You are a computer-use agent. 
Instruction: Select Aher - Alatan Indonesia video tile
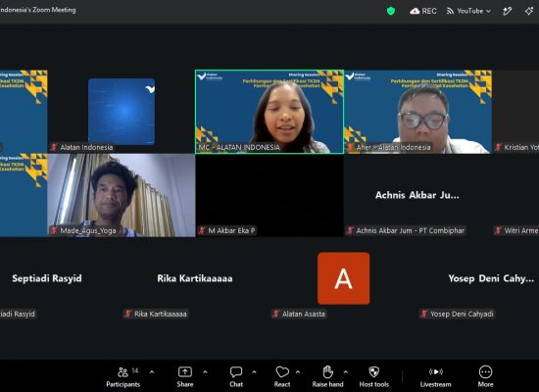pyautogui.click(x=417, y=112)
